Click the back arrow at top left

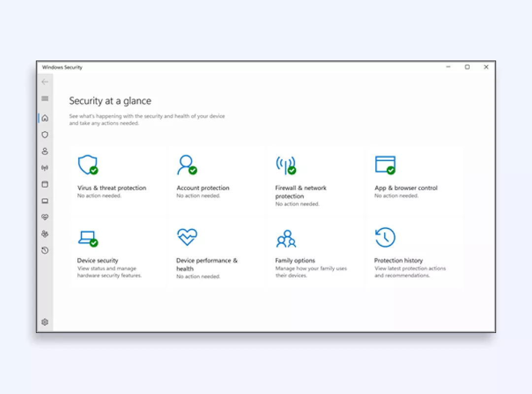pyautogui.click(x=45, y=82)
